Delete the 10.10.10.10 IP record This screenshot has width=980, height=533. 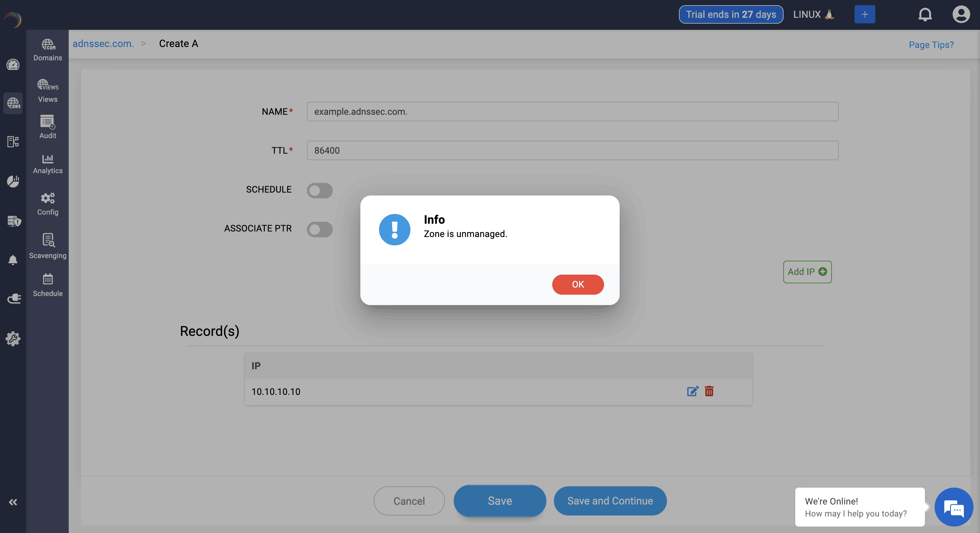point(709,391)
